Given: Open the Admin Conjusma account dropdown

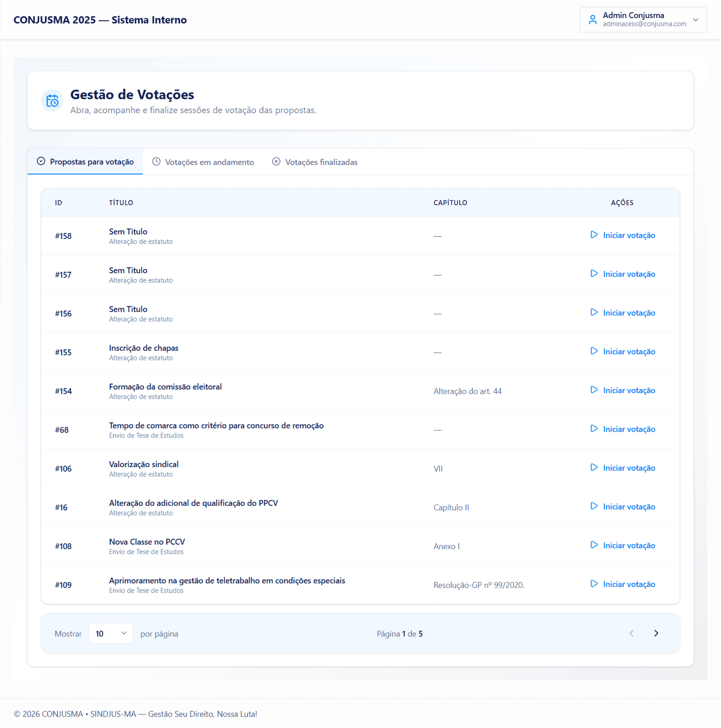Looking at the screenshot, I should click(695, 20).
